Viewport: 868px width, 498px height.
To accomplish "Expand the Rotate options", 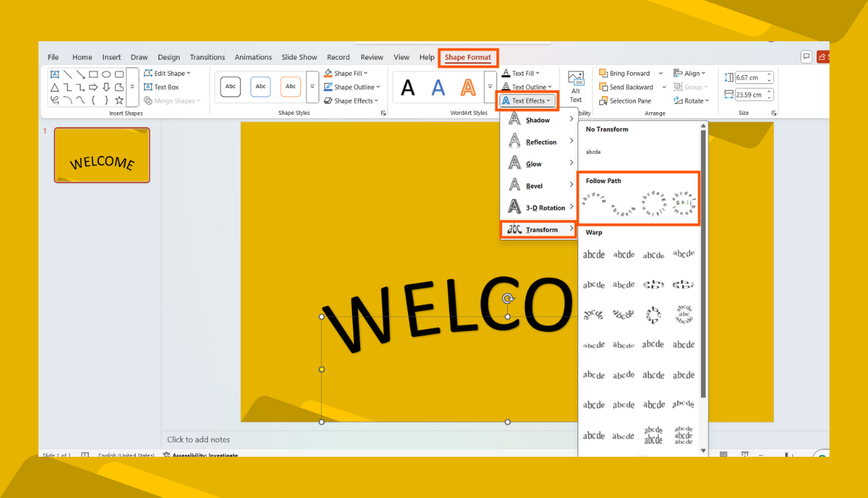I will click(692, 100).
